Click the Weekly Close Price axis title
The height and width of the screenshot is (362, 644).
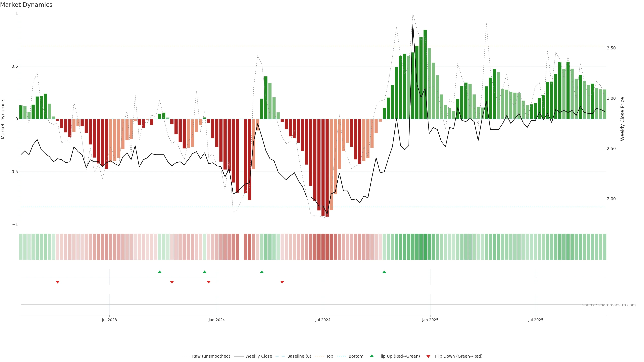tap(622, 119)
